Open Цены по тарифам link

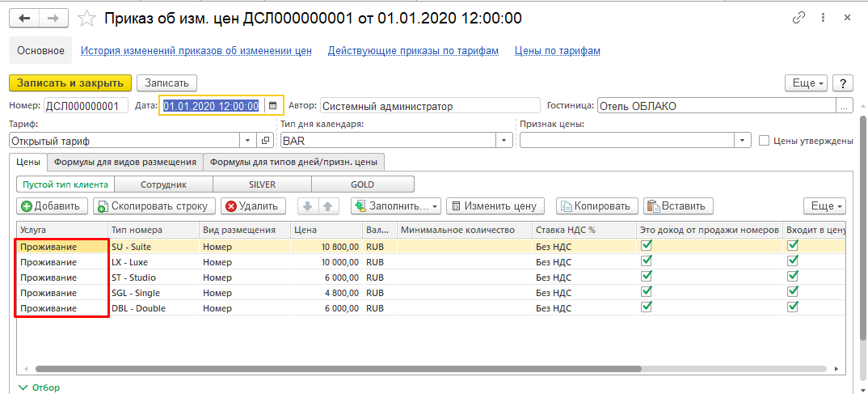[558, 51]
